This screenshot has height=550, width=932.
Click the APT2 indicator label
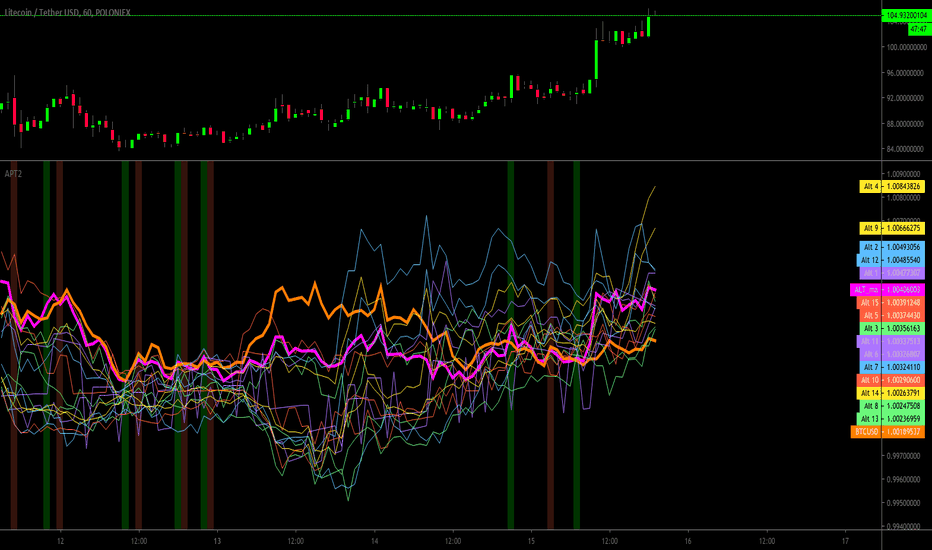13,174
